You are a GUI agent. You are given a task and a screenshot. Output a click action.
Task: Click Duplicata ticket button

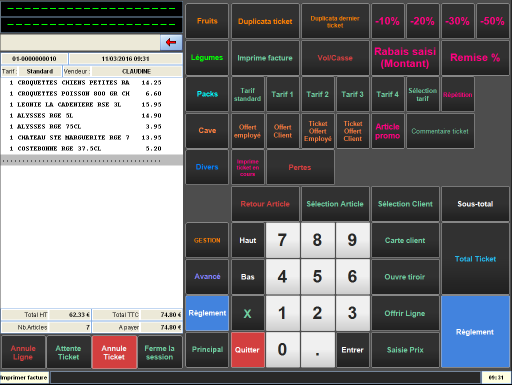(265, 21)
